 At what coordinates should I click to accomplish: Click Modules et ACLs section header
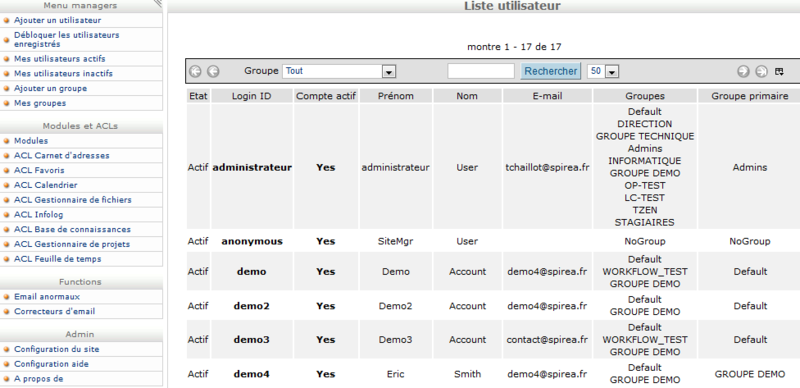80,127
